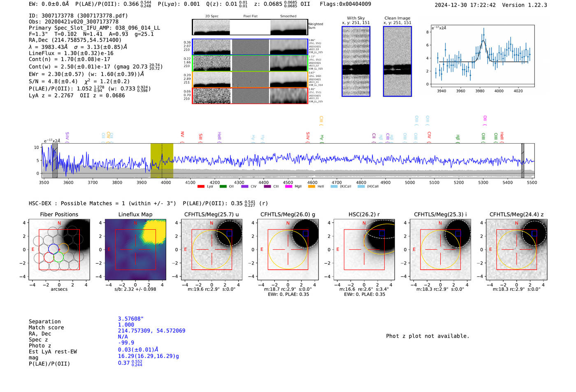The width and height of the screenshot is (576, 392).
Task: Select the magenta MgII legend swatch
Action: 288,186
